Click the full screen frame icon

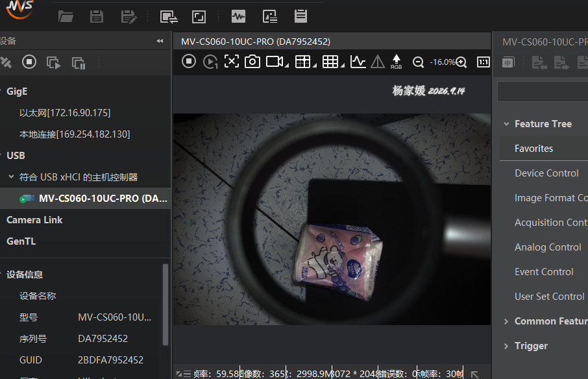[x=199, y=16]
